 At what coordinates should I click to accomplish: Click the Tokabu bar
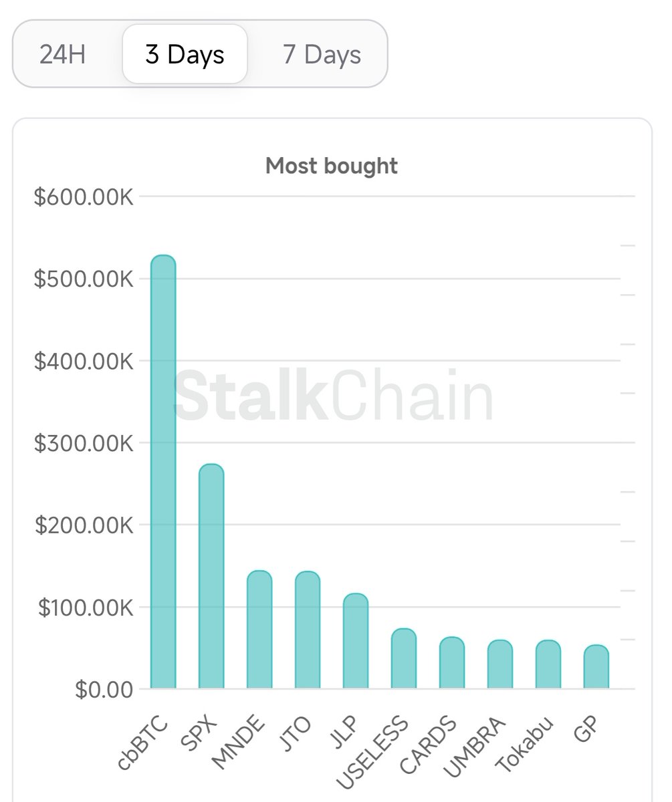[548, 664]
